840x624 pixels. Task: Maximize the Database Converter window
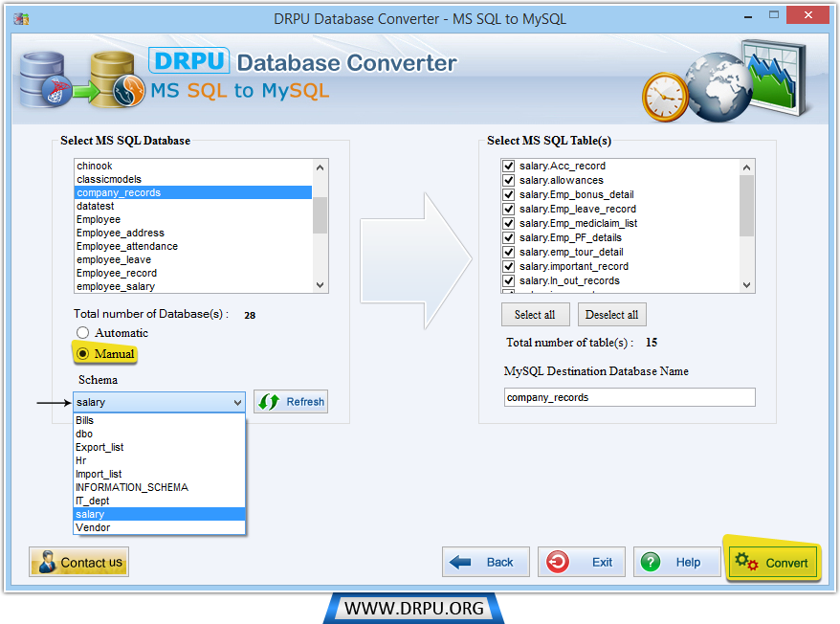pos(774,15)
